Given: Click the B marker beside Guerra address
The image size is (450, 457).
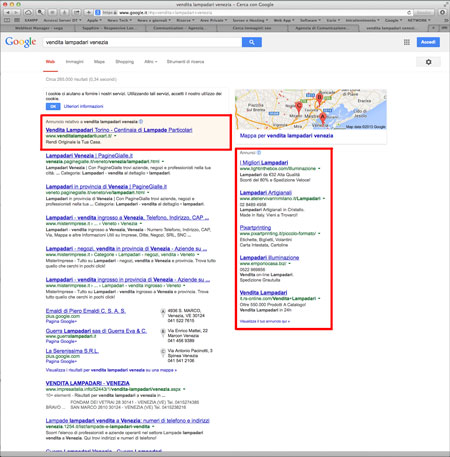Looking at the screenshot, I should (x=163, y=331).
